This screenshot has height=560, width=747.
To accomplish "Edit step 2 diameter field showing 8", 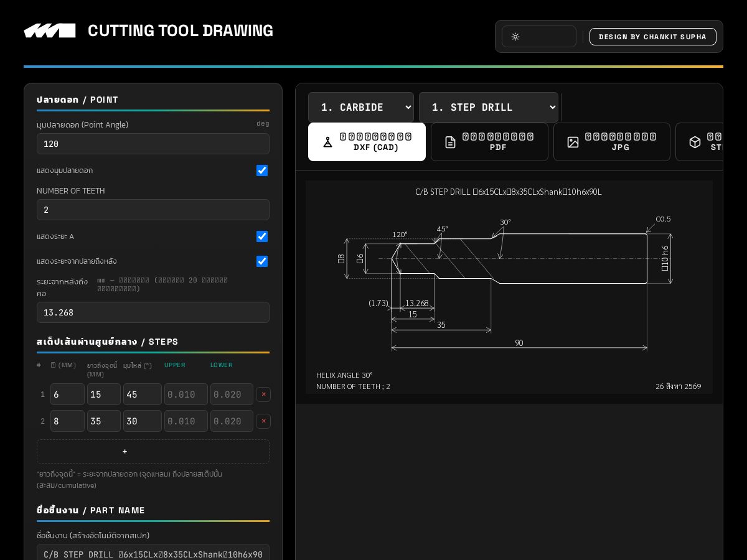I will point(67,421).
